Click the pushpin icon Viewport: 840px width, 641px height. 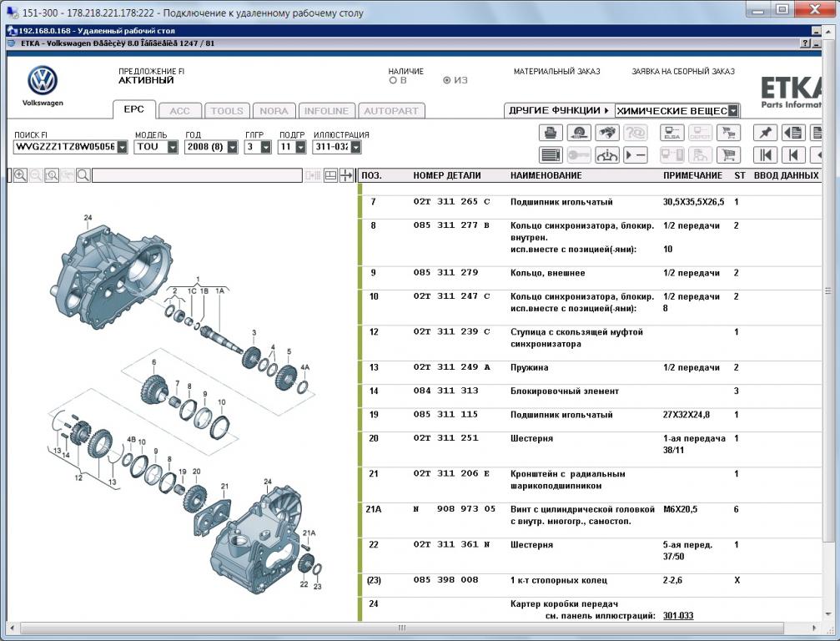point(765,133)
